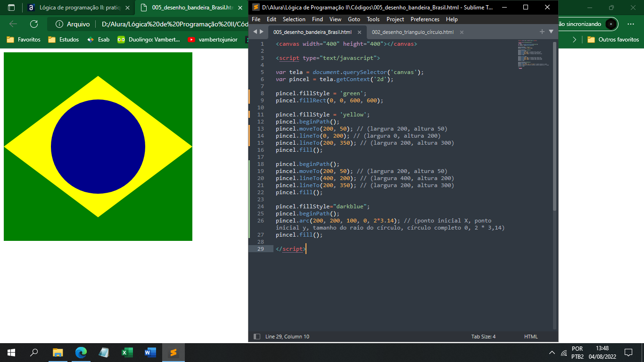This screenshot has width=644, height=362.
Task: Open the Tools menu
Action: pos(373,19)
